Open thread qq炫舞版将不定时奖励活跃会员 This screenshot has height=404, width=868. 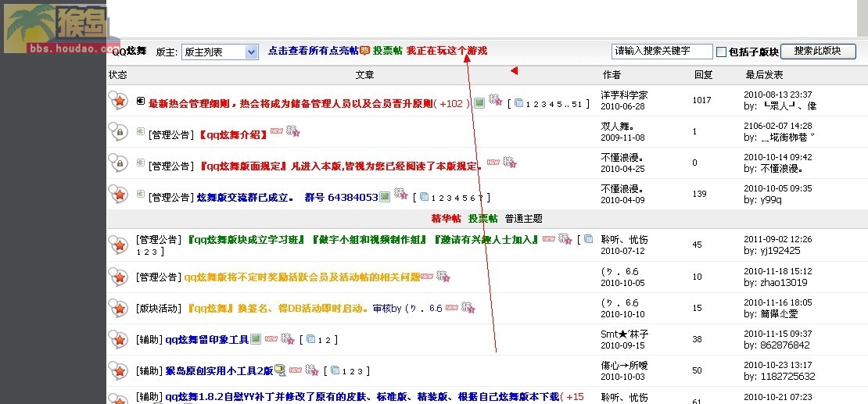coord(303,277)
